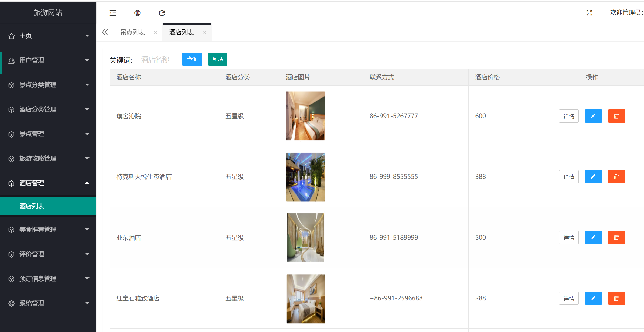The width and height of the screenshot is (644, 332).
Task: Click the 酒店分类管理 cube icon
Action: (11, 110)
